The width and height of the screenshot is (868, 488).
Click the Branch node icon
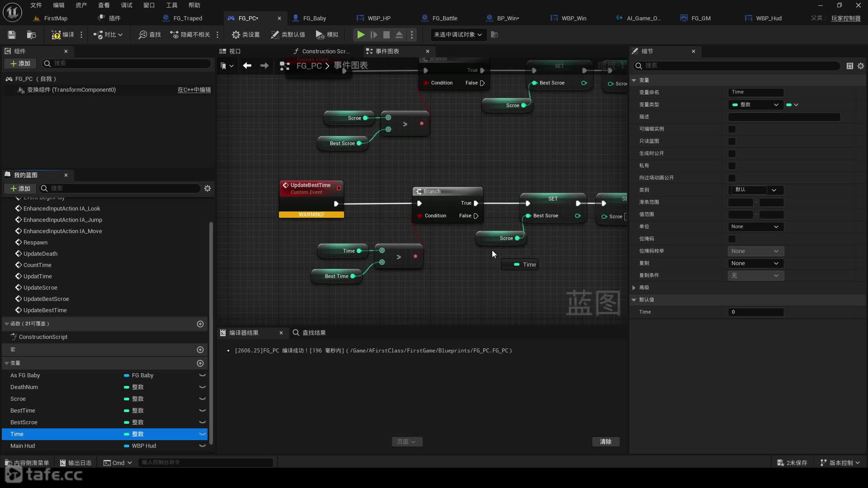419,191
